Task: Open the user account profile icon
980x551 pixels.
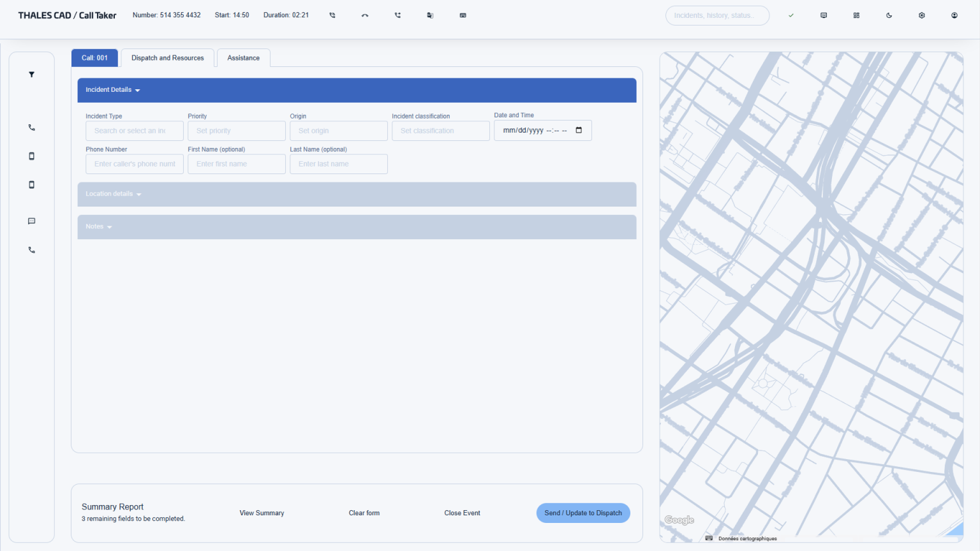Action: tap(954, 15)
